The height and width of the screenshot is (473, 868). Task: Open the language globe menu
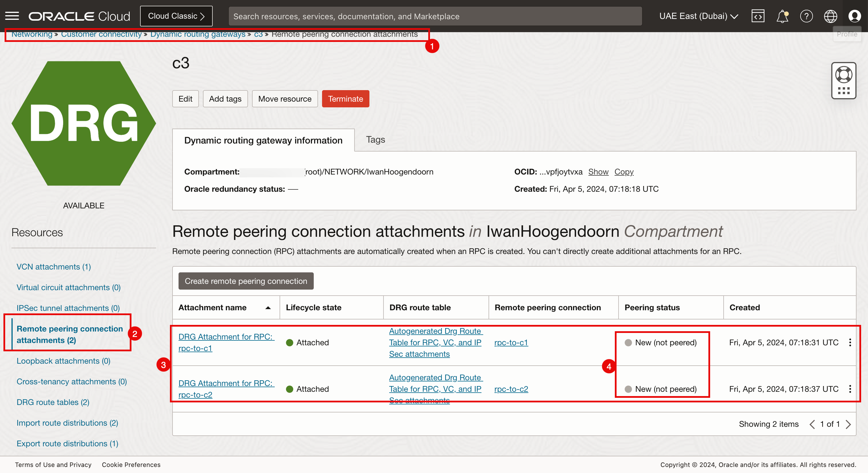830,16
